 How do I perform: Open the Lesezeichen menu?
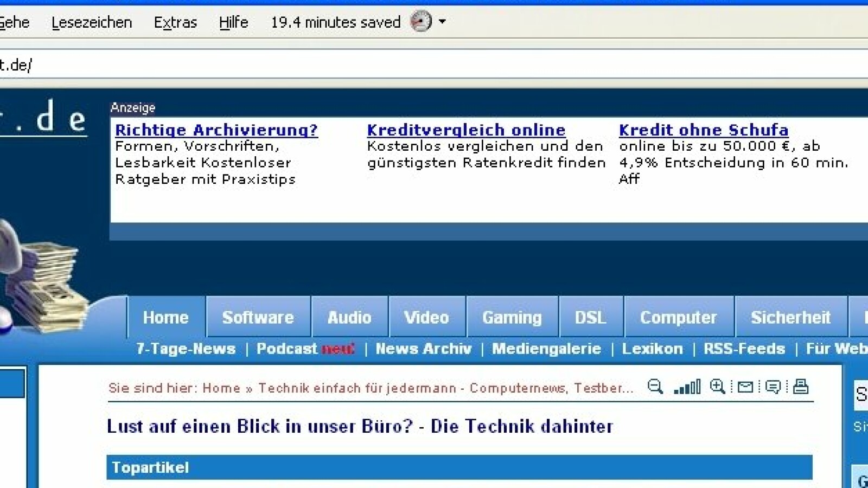coord(92,22)
